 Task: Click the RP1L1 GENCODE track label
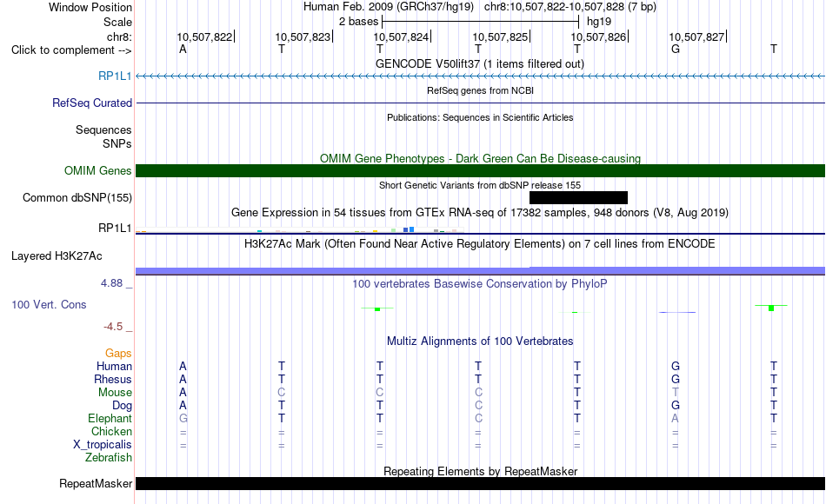click(115, 76)
